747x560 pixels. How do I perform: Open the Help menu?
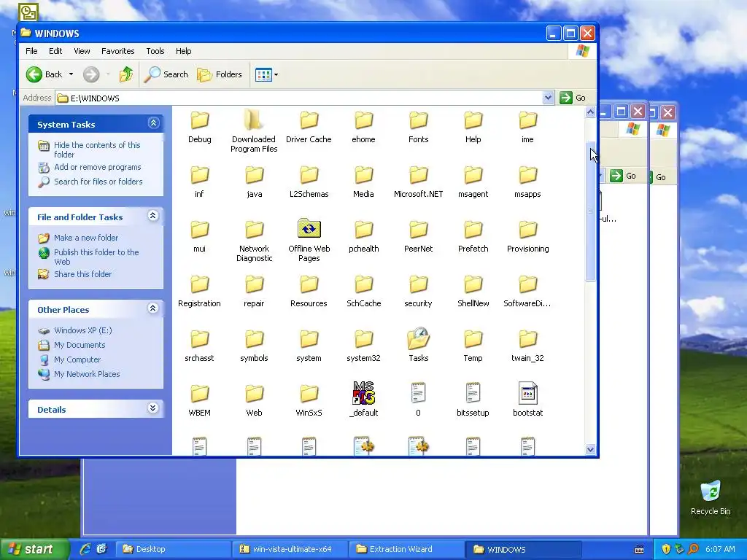point(183,51)
